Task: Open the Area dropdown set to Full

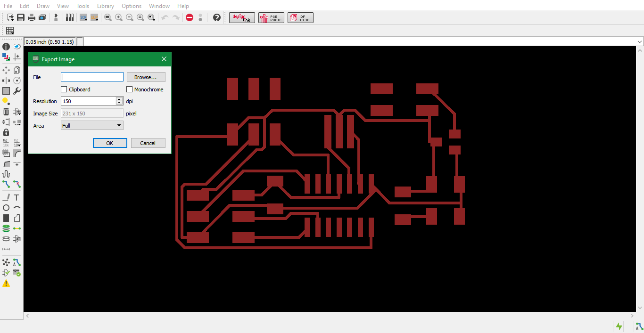Action: point(92,126)
